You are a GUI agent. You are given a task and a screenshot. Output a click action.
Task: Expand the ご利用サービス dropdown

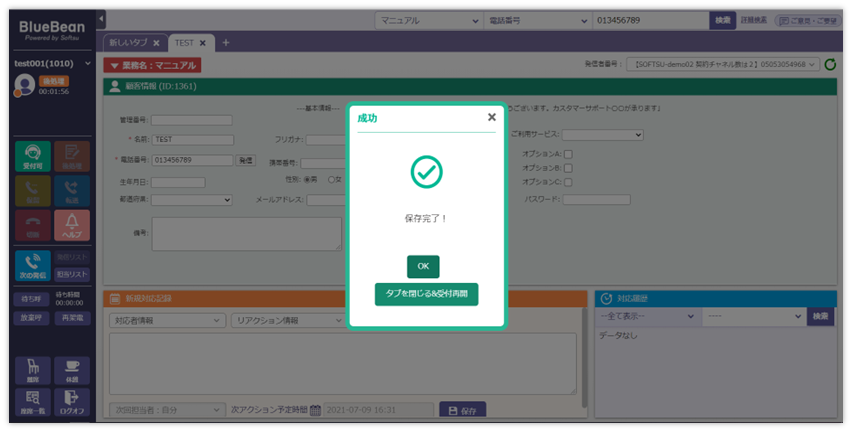point(602,134)
